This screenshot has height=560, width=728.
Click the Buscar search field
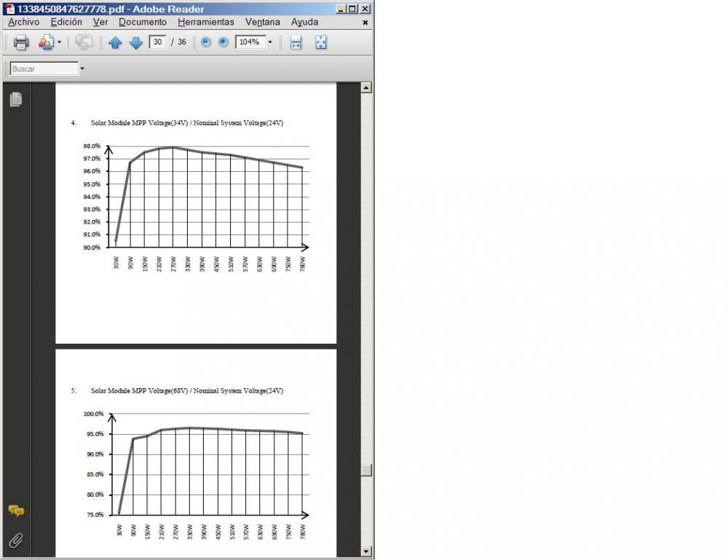(x=44, y=68)
